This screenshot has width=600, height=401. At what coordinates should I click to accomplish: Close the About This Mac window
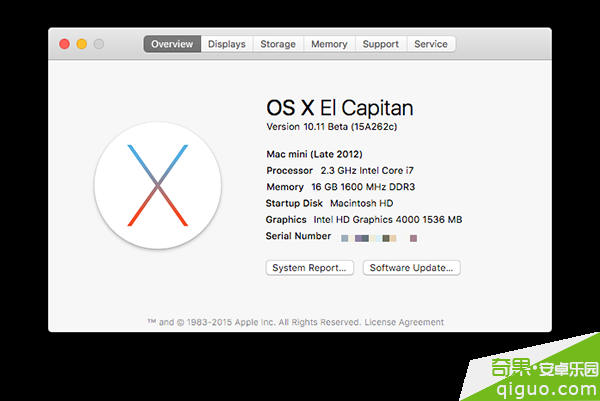tap(65, 44)
